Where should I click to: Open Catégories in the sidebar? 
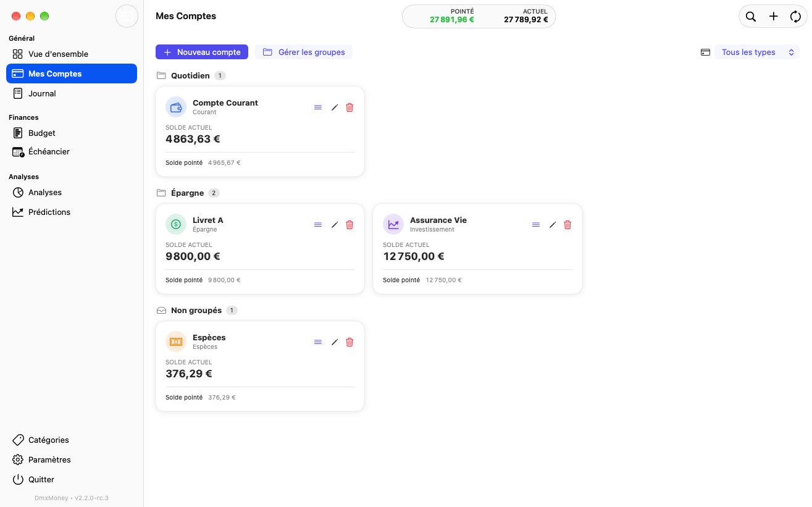pyautogui.click(x=72, y=440)
